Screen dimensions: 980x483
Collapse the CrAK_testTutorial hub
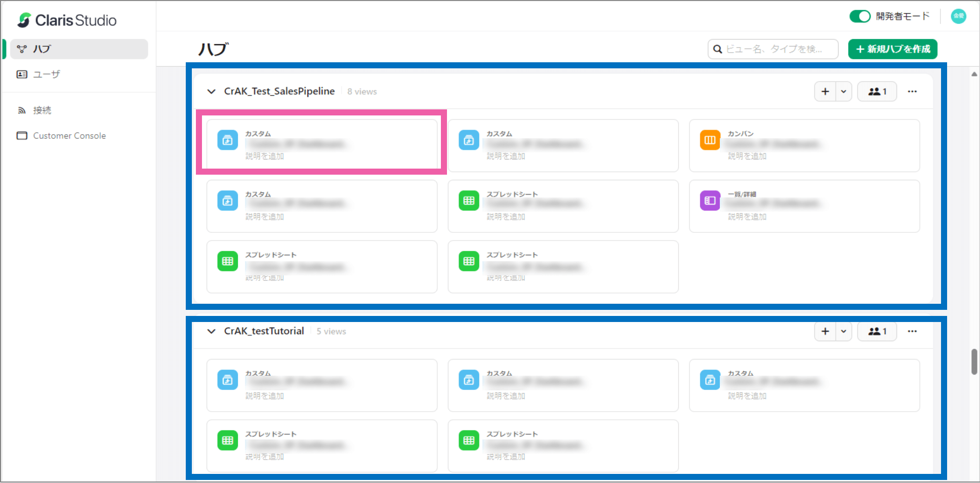pyautogui.click(x=211, y=331)
